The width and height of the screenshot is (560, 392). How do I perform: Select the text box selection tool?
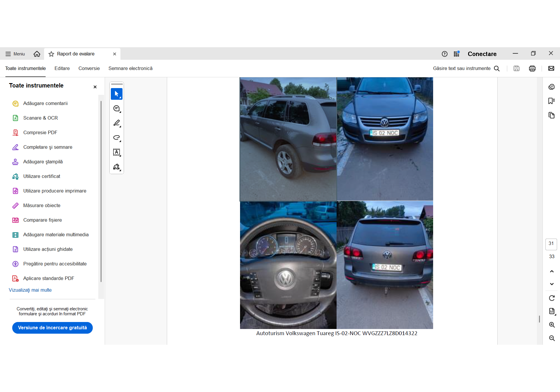click(116, 152)
